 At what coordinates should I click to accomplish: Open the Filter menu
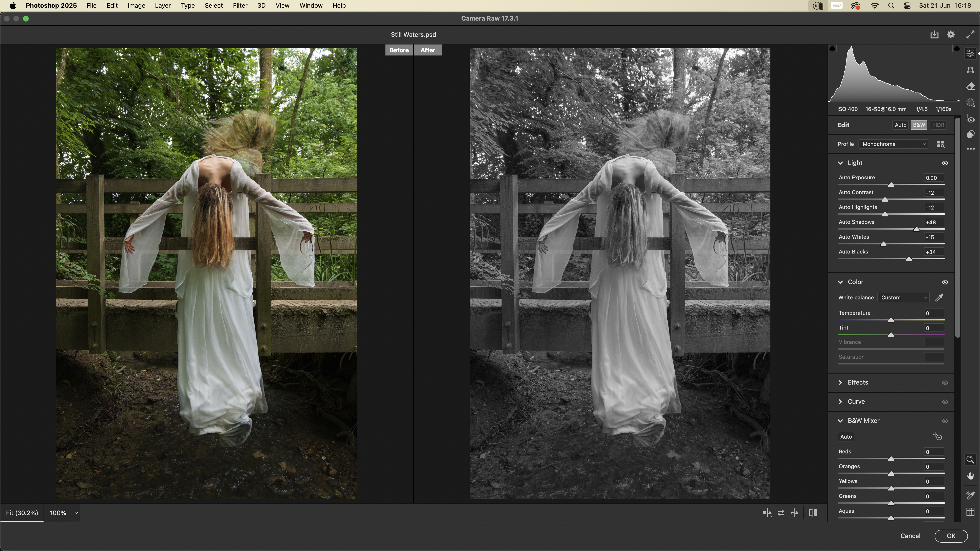coord(240,6)
